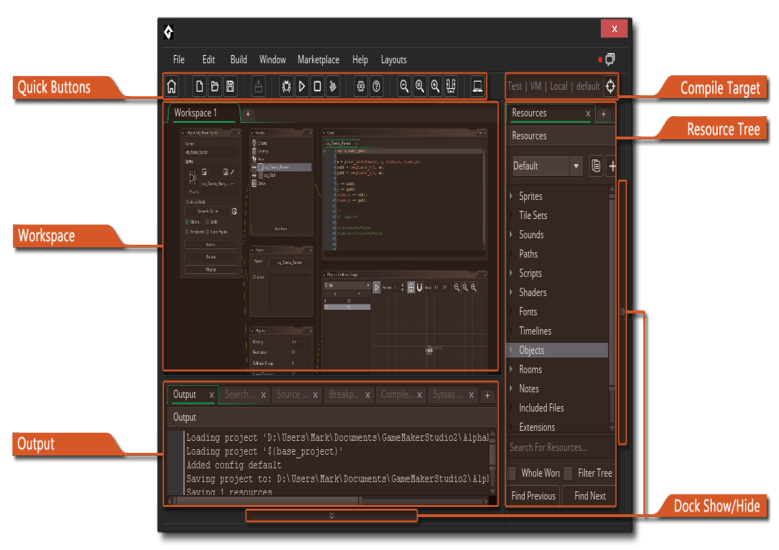Toggle the Whole Word checkbox
779x550 pixels.
512,473
